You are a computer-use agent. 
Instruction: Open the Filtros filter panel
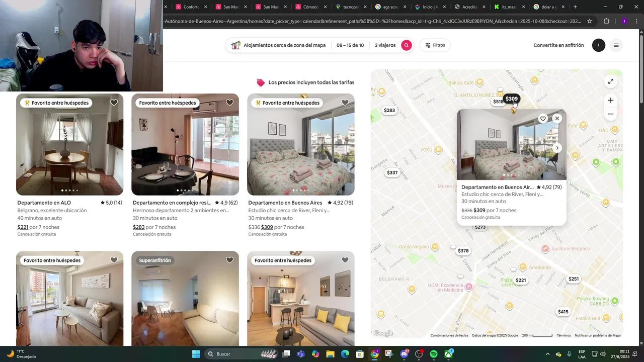tap(435, 45)
